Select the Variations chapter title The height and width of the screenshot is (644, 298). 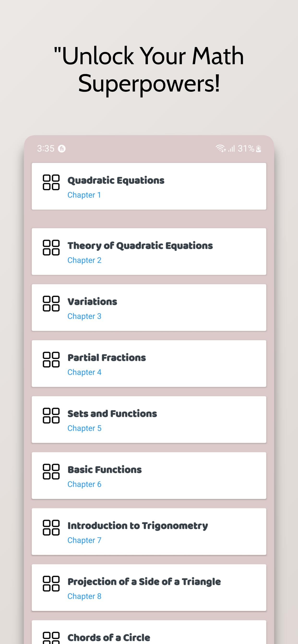[x=92, y=301]
